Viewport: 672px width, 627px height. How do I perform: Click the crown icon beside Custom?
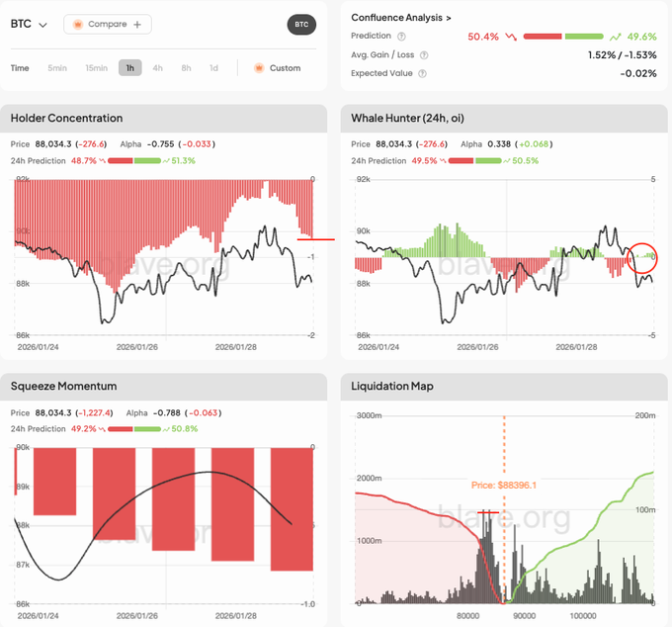(x=259, y=68)
